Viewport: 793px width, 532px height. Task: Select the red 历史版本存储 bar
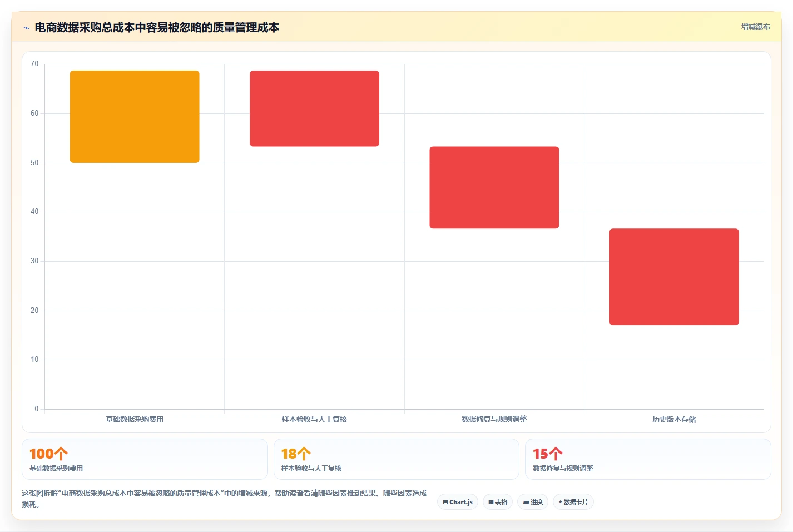674,277
